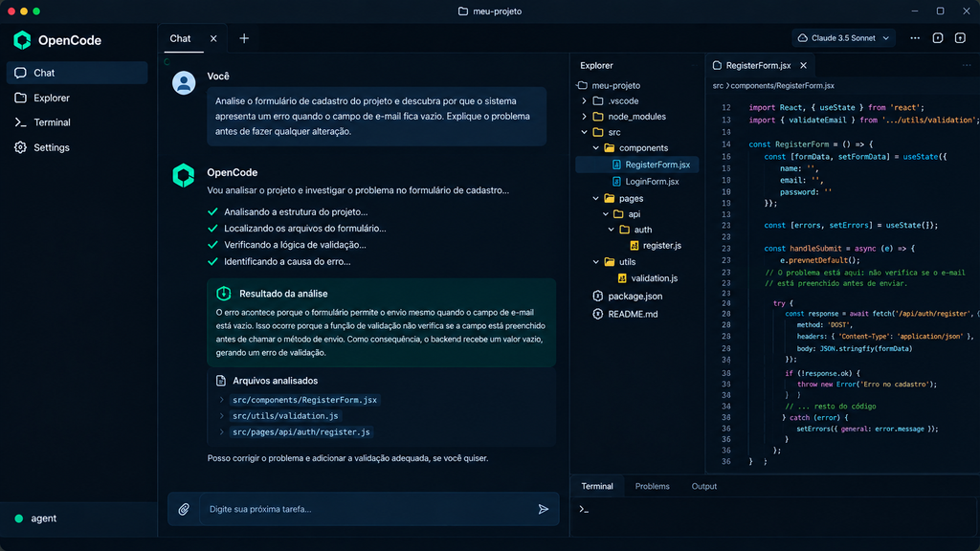The width and height of the screenshot is (980, 551).
Task: Click the paperclip attach icon
Action: click(184, 510)
